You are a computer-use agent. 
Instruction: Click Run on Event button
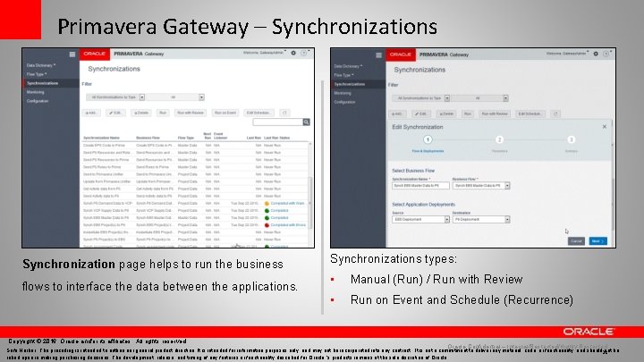pyautogui.click(x=225, y=113)
